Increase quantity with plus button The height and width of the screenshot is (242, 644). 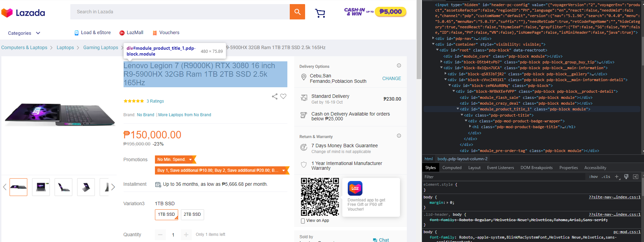[x=186, y=235]
